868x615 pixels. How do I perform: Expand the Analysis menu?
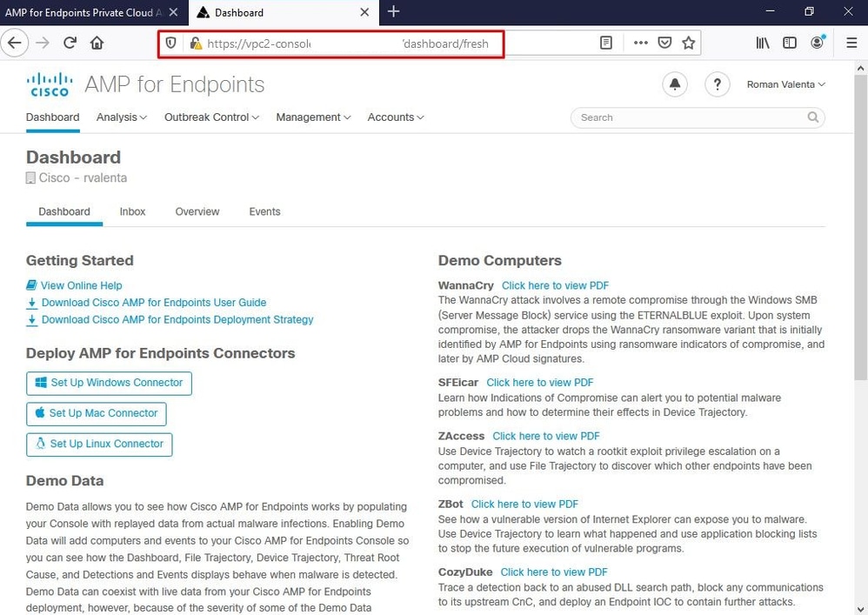click(121, 117)
